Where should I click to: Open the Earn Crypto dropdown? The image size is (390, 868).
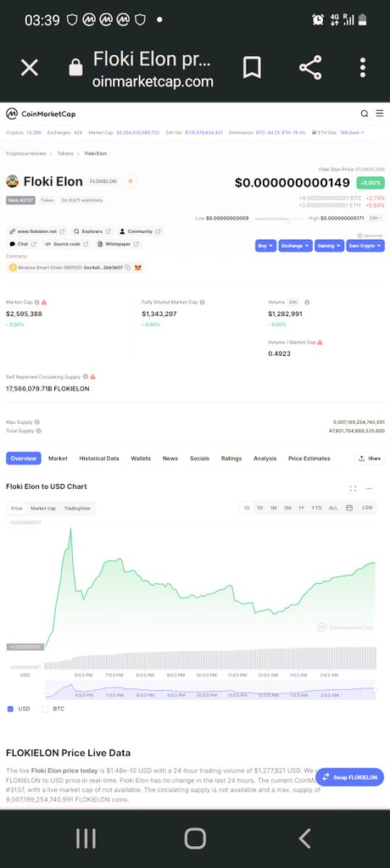pyautogui.click(x=365, y=246)
